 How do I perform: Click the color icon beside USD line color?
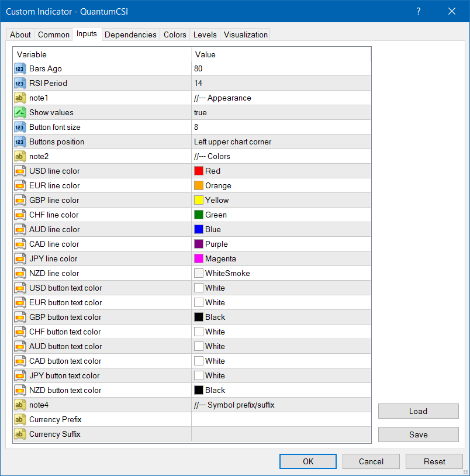(20, 171)
